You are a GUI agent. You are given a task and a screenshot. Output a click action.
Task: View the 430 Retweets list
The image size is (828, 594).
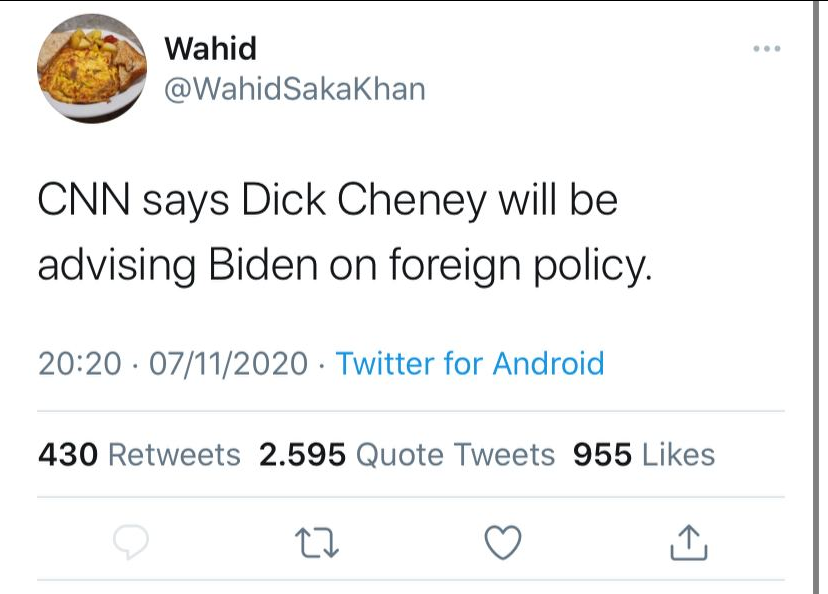[139, 455]
